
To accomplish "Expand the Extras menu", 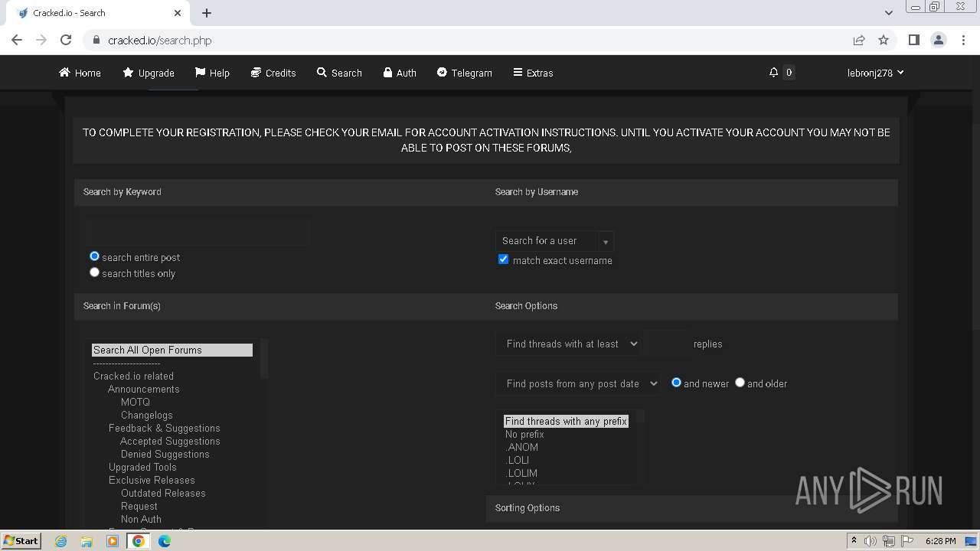I will [x=533, y=73].
